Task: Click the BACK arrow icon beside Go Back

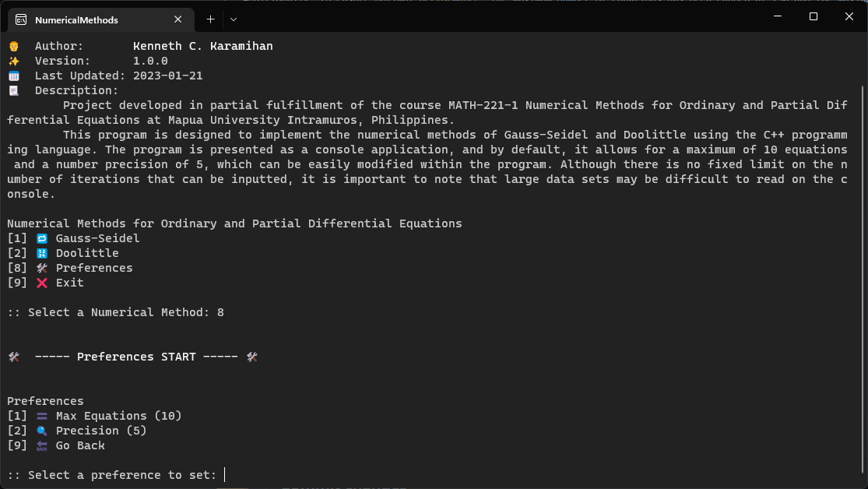Action: coord(41,445)
